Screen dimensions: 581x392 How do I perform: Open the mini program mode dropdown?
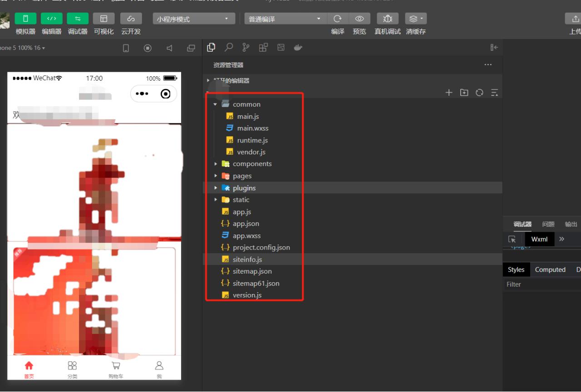[192, 19]
